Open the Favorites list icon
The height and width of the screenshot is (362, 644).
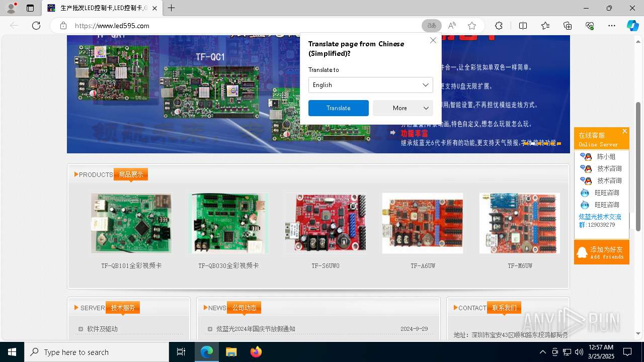pyautogui.click(x=545, y=26)
